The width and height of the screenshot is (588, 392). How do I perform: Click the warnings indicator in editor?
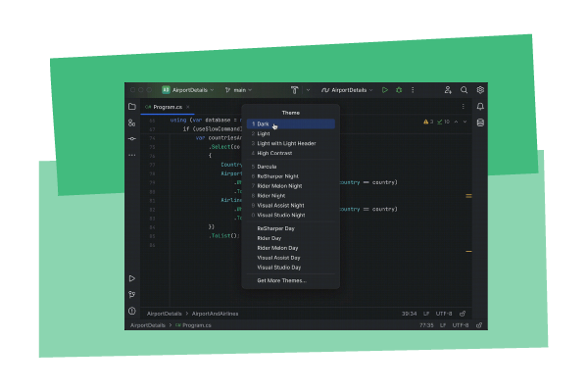click(x=428, y=122)
